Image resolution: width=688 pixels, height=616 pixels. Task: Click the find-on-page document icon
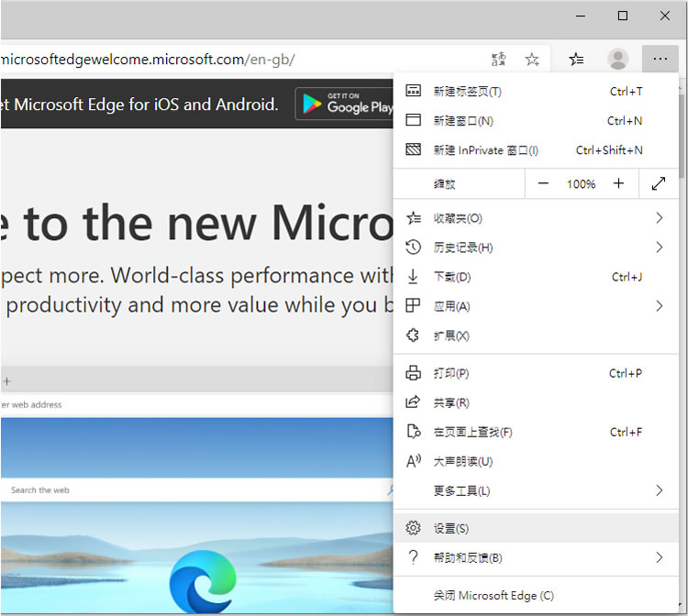pos(414,432)
